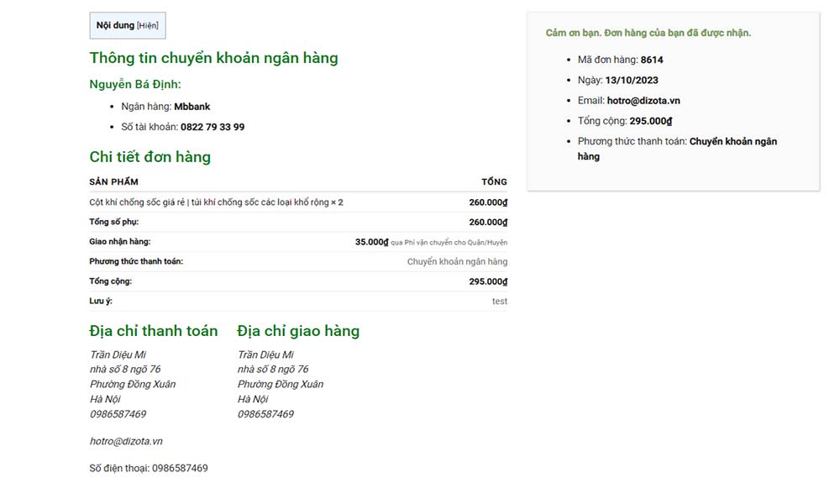Click the 35.000₫ shipping fee amount
Image resolution: width=840 pixels, height=504 pixels.
pyautogui.click(x=371, y=242)
